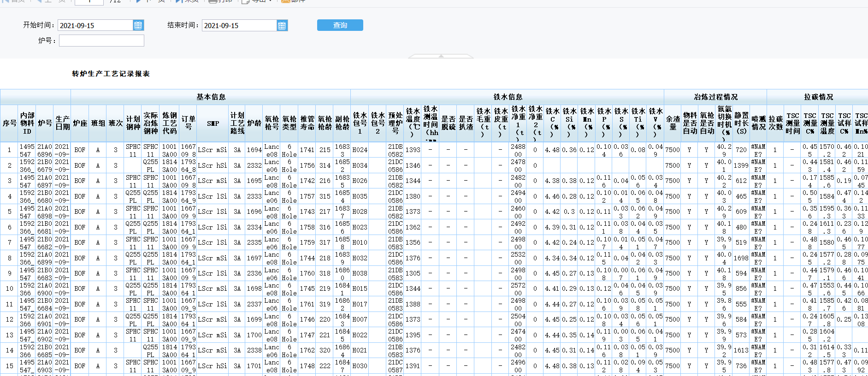Click the 拉碳情况 group header
This screenshot has height=376, width=868.
[x=818, y=97]
